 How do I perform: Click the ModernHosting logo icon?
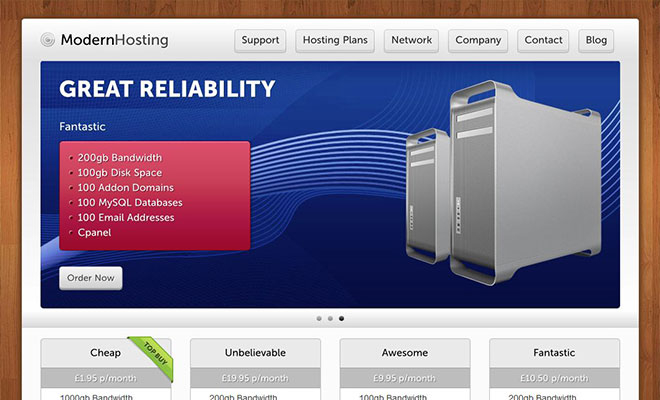[x=48, y=41]
